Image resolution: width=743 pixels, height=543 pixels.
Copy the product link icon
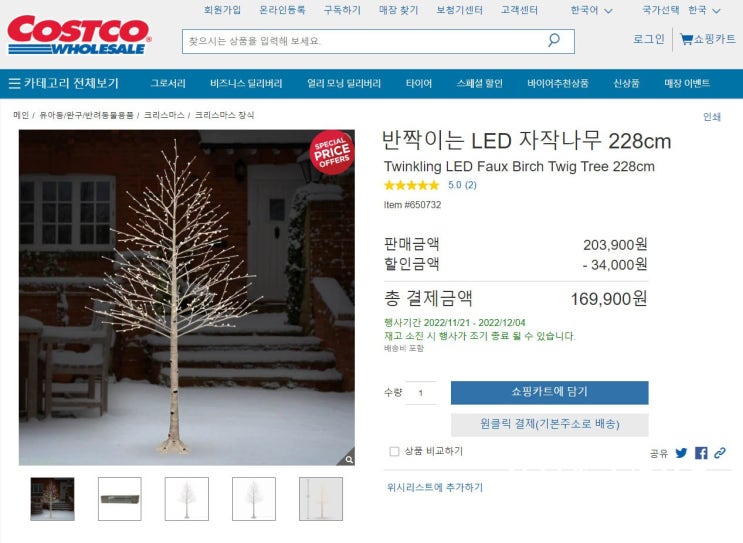point(720,452)
